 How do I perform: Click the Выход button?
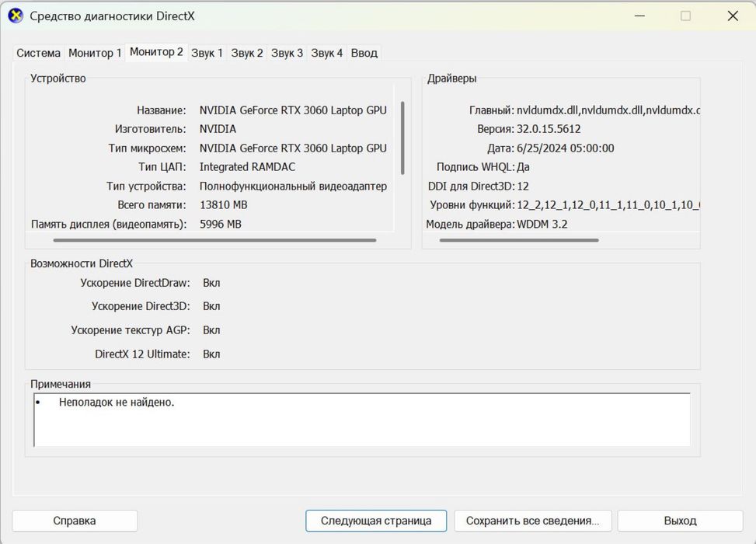pos(681,521)
